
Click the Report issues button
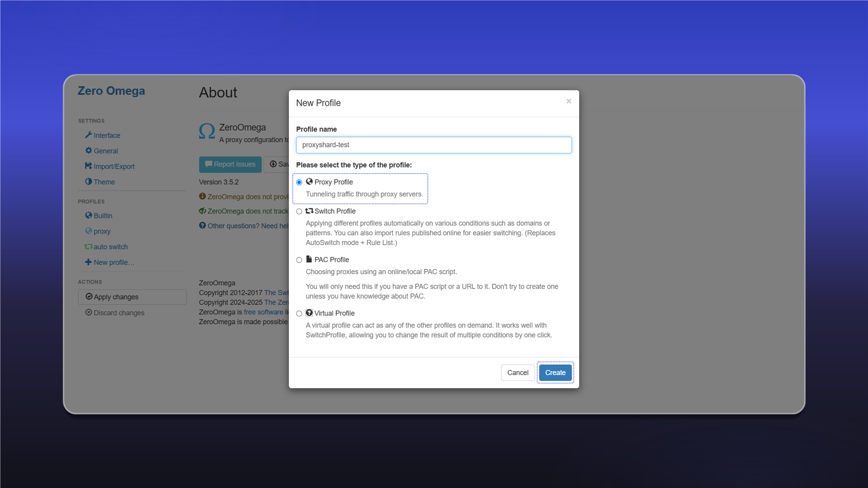(230, 164)
